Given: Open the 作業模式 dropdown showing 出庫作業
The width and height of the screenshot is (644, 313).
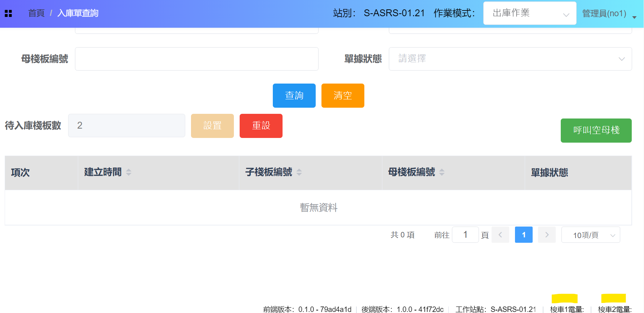Looking at the screenshot, I should [529, 13].
